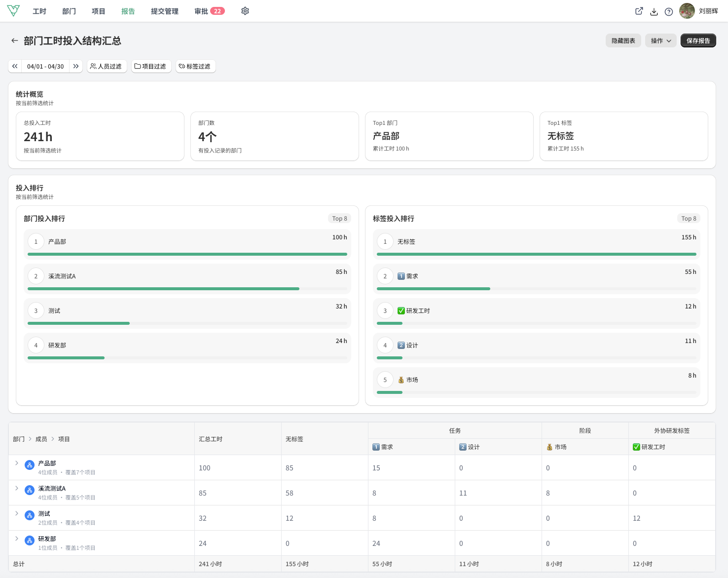
Task: Click the download icon in header
Action: [x=654, y=11]
